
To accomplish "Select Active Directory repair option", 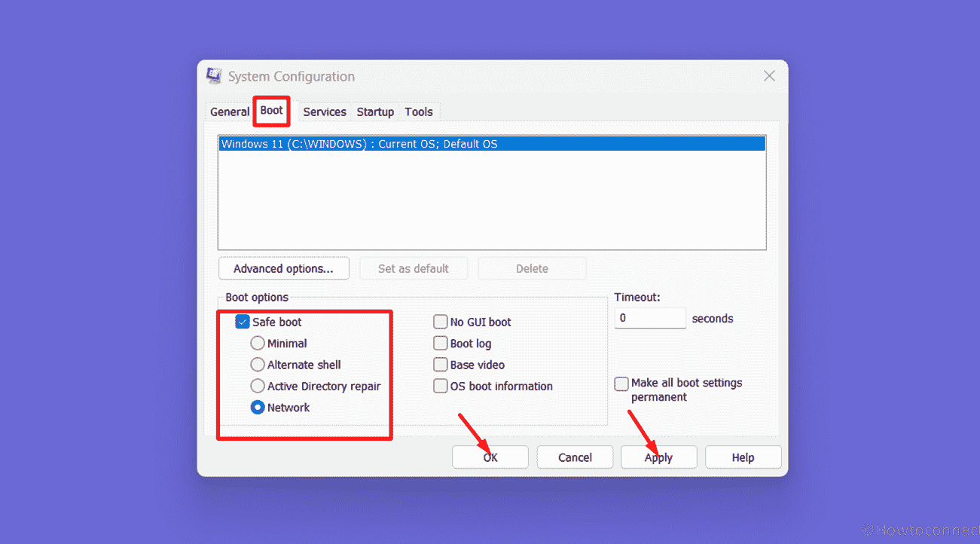I will (x=258, y=386).
